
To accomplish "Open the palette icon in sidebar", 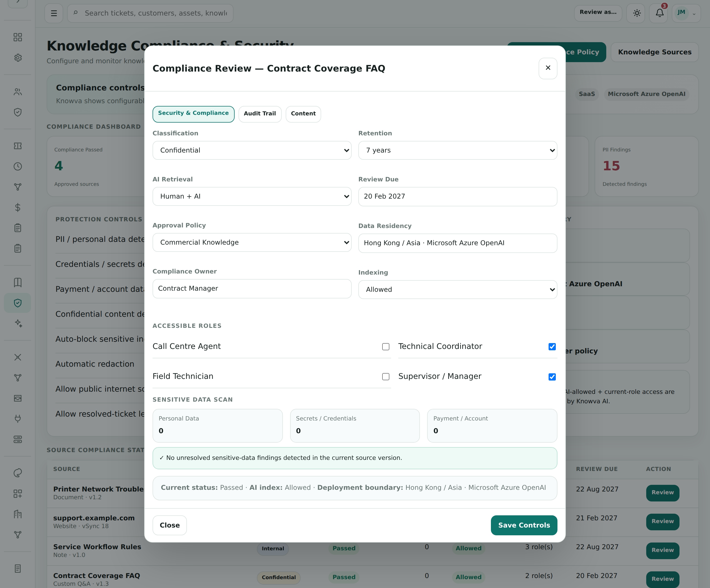I will coord(17,473).
